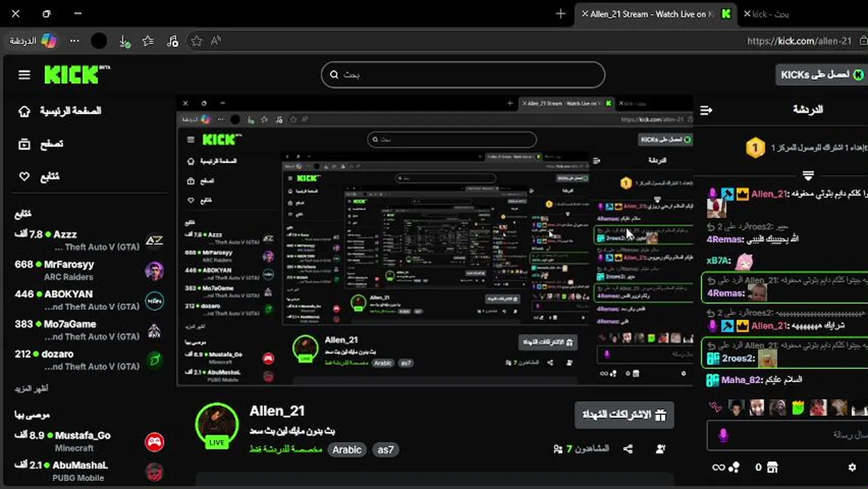Viewport: 868px width, 489px height.
Task: Click the live stream video player
Action: tap(435, 240)
